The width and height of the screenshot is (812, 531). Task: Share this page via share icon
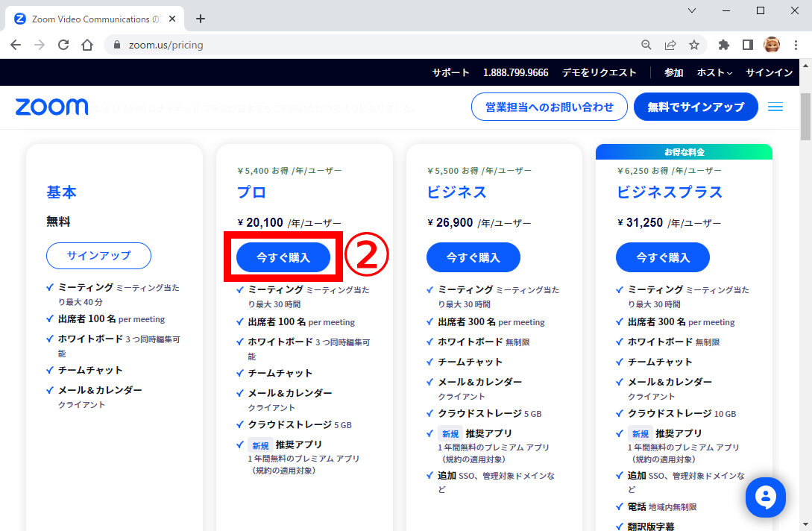pyautogui.click(x=670, y=45)
